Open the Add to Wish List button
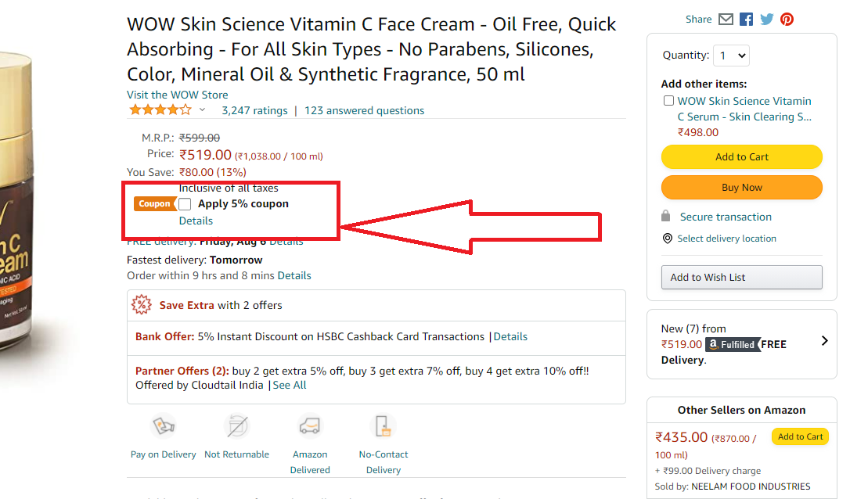The image size is (868, 499). 741,277
